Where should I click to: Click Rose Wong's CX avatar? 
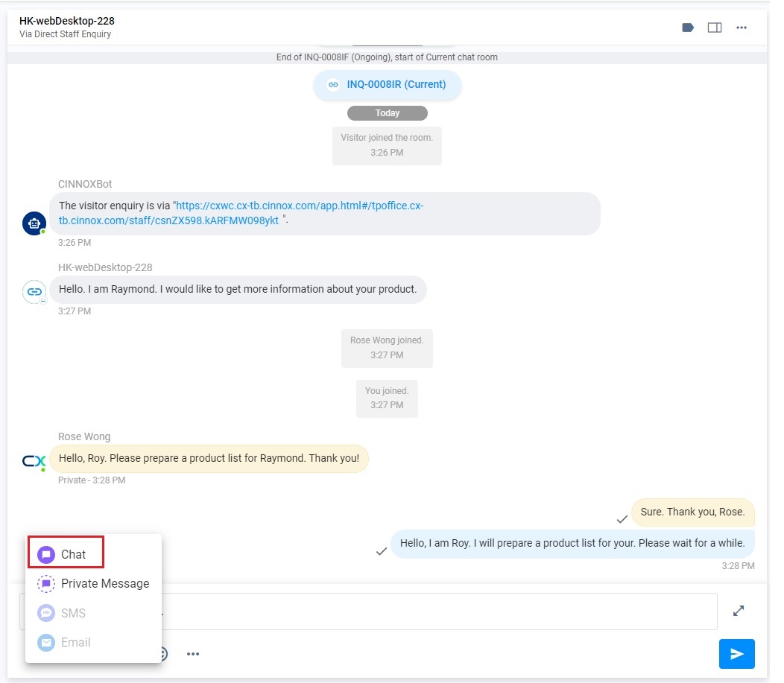tap(34, 460)
